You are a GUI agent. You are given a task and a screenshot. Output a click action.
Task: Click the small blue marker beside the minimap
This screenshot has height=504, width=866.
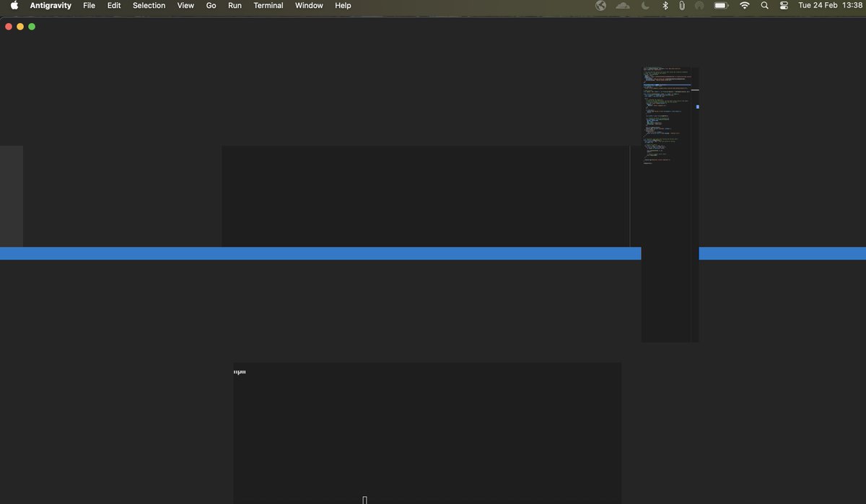coord(697,107)
